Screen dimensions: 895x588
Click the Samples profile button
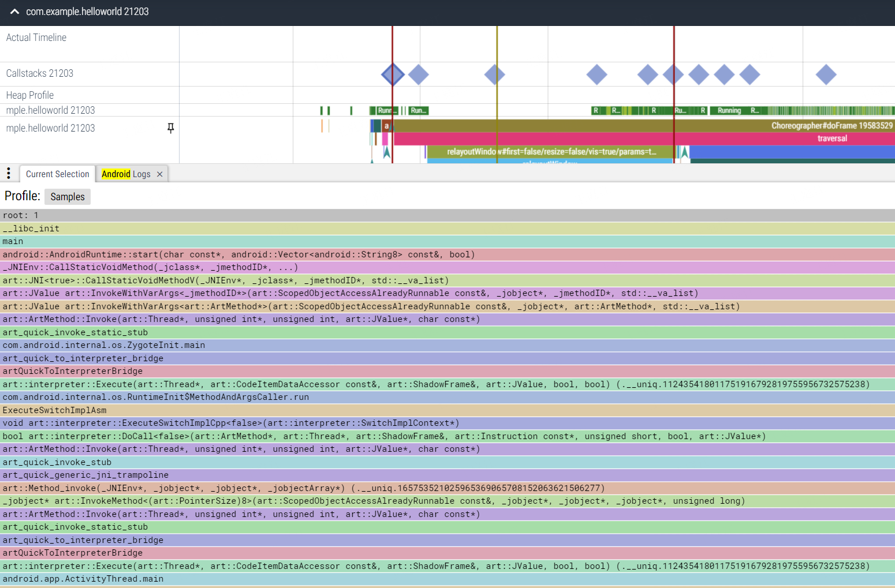tap(68, 197)
